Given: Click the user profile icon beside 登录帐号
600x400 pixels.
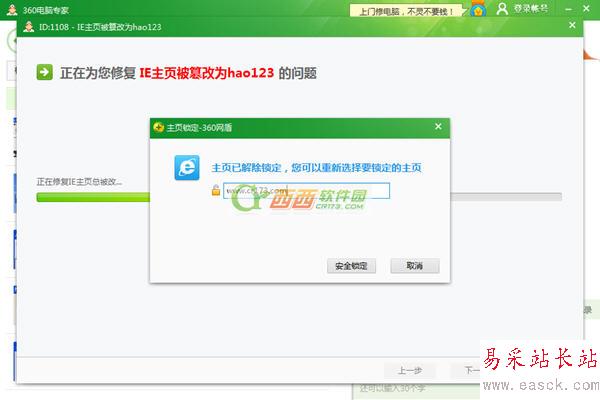Looking at the screenshot, I should click(502, 9).
